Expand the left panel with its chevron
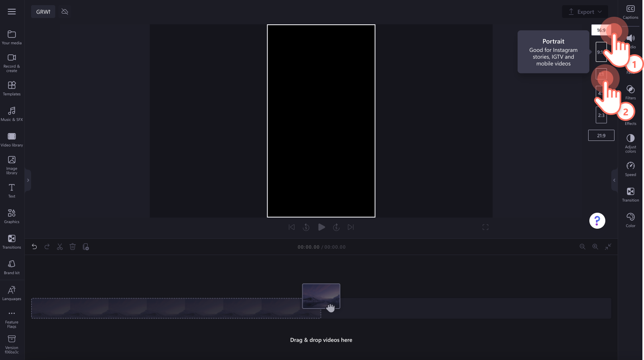644x360 pixels. (x=28, y=180)
